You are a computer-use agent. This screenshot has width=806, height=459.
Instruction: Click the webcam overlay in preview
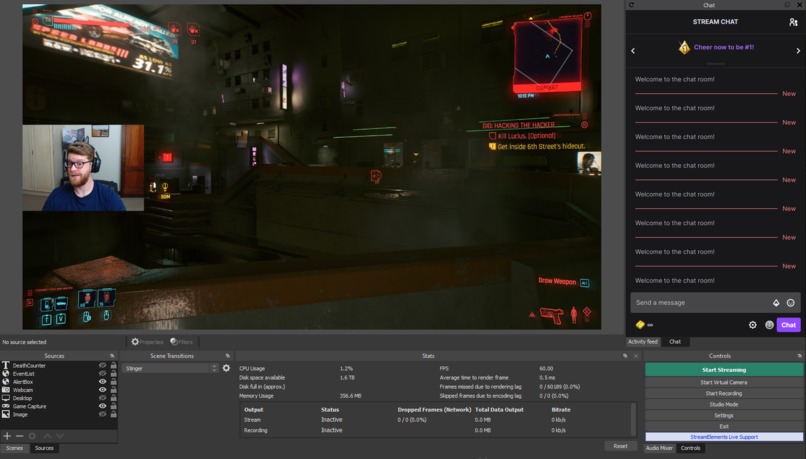83,168
